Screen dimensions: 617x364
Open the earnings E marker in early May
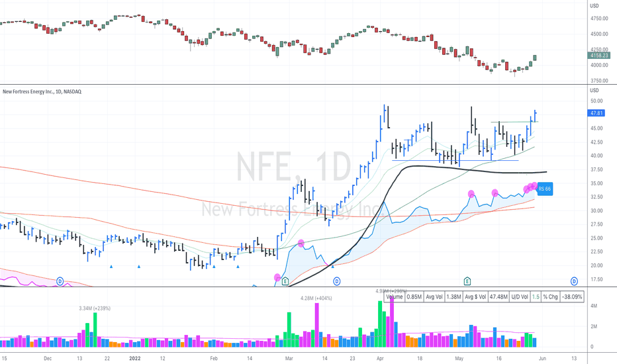coord(467,281)
